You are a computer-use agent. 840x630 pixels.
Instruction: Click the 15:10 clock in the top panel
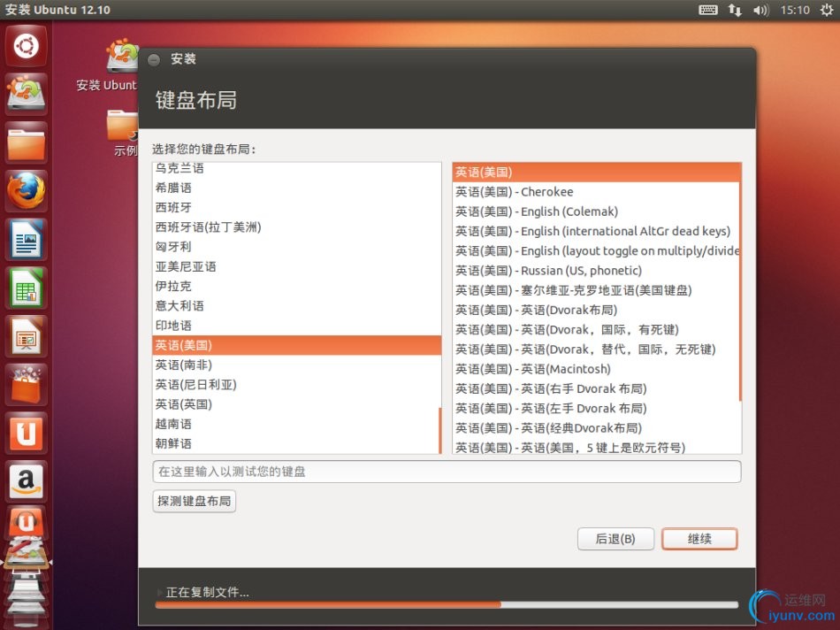click(x=795, y=10)
